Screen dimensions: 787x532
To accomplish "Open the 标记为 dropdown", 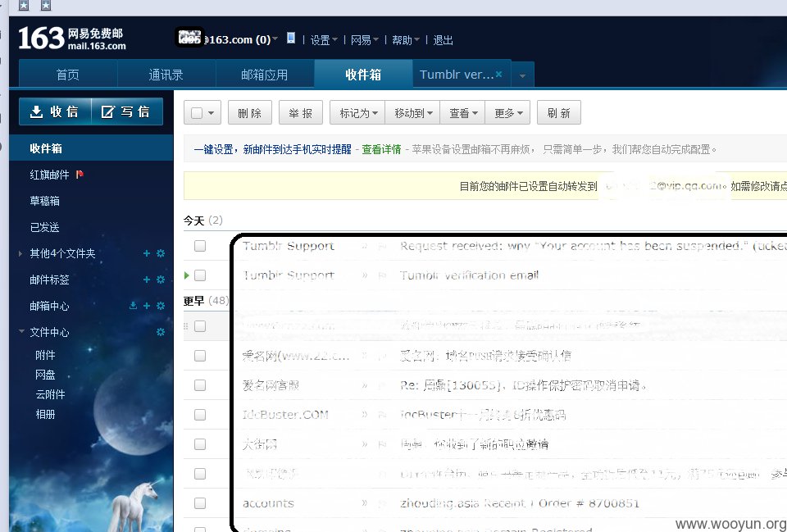I will click(357, 113).
